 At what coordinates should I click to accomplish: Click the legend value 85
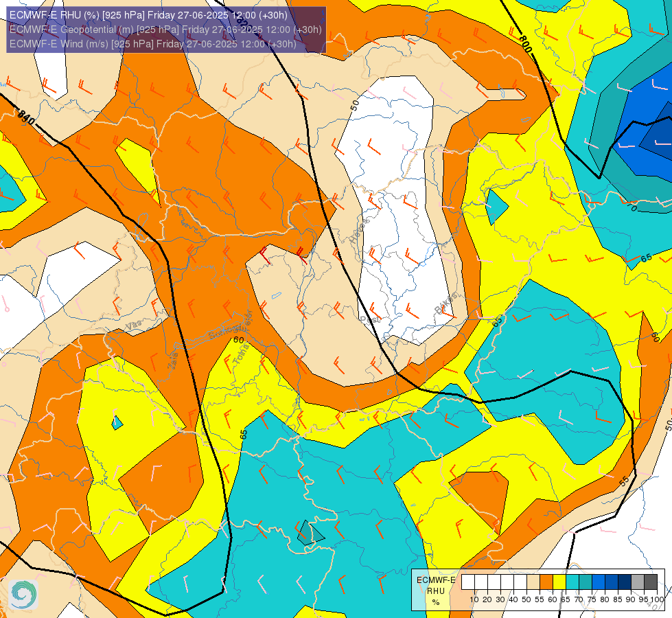point(618,599)
